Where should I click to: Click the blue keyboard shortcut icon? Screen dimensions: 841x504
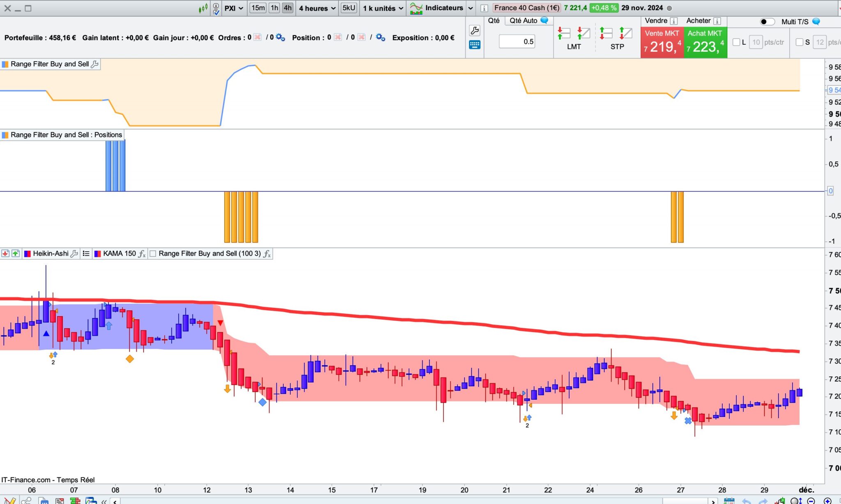474,45
